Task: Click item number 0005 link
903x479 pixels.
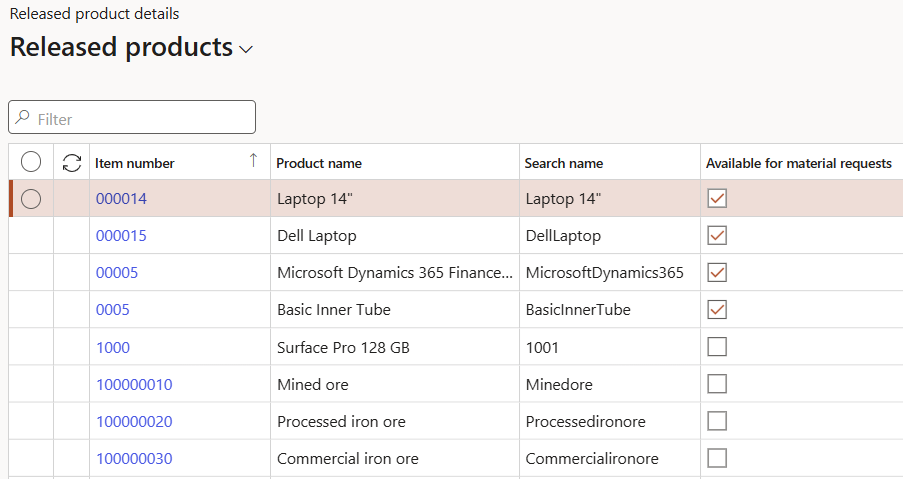Action: click(x=113, y=310)
